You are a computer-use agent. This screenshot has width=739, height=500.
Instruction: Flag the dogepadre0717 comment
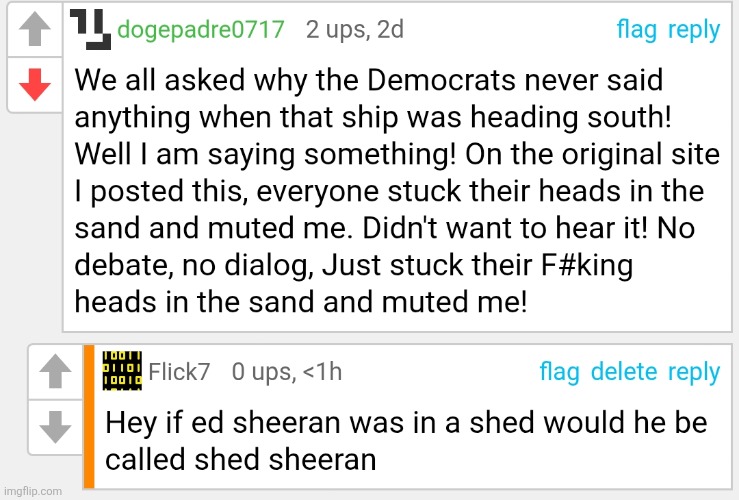click(x=636, y=30)
